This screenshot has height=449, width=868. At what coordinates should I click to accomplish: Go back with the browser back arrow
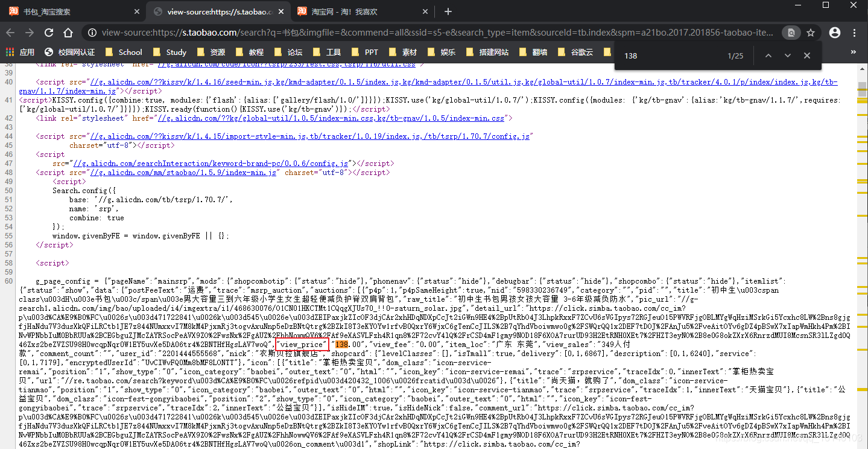11,33
